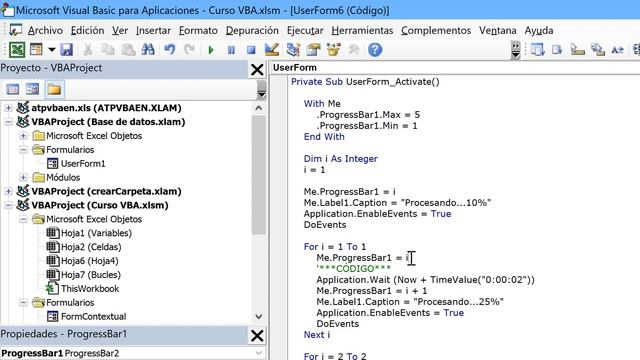Image resolution: width=640 pixels, height=360 pixels.
Task: Close the Project - VBAProject panel
Action: point(257,70)
